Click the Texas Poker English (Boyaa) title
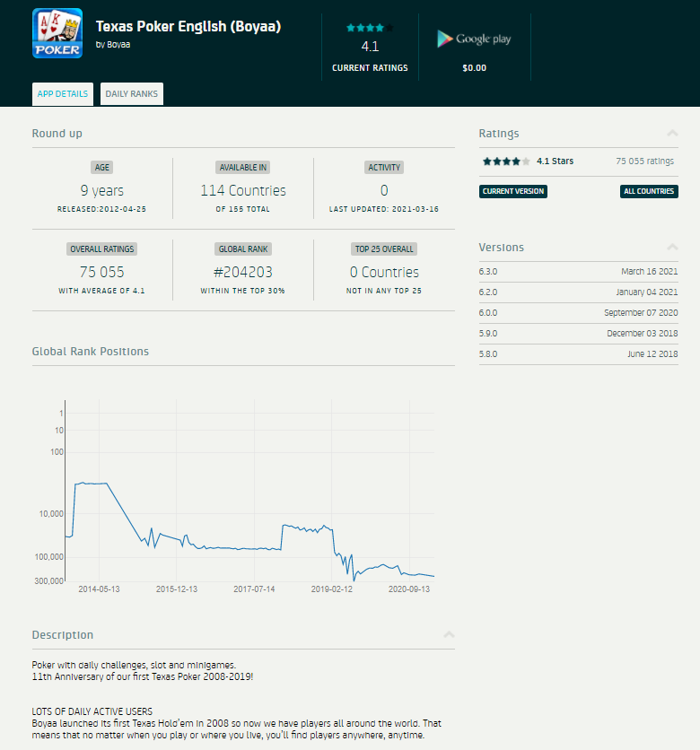This screenshot has height=750, width=700. pos(188,26)
